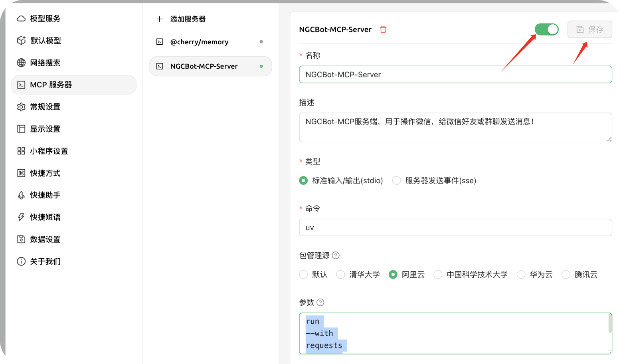Click the info icon beside 关于我们
Screen dimensions: 621x364
(x=21, y=261)
